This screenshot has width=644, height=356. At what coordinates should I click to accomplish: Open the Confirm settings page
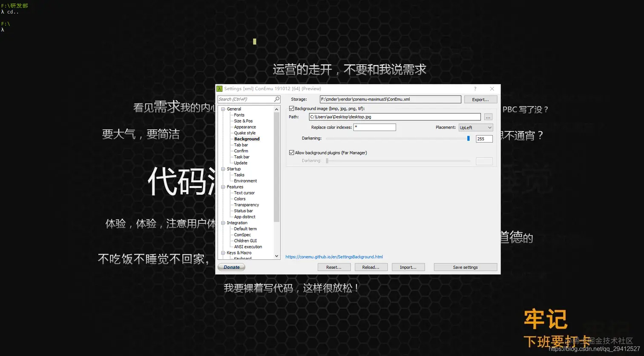point(241,151)
